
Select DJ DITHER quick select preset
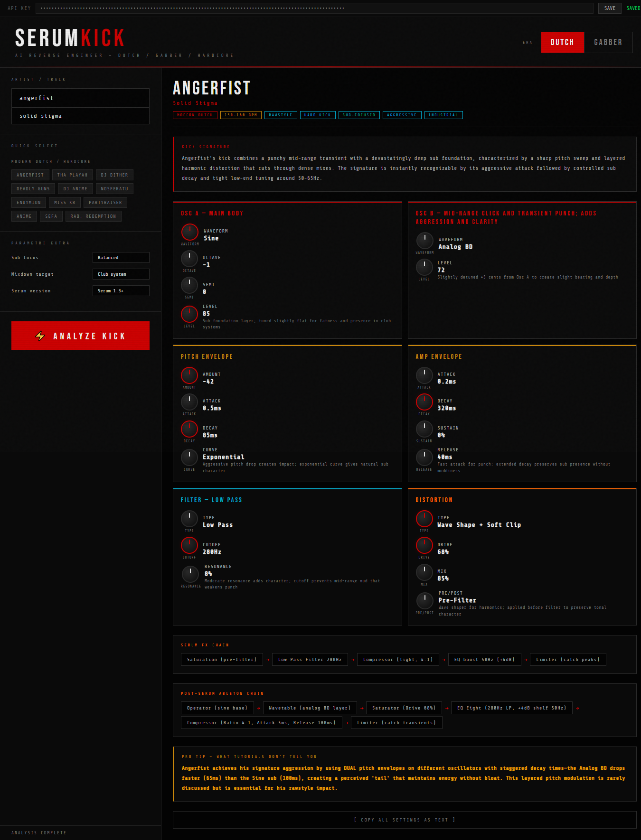(x=114, y=175)
